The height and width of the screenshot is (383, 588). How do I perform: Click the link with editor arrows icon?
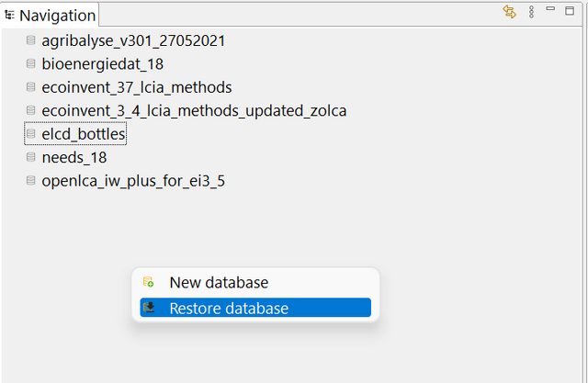pos(509,12)
